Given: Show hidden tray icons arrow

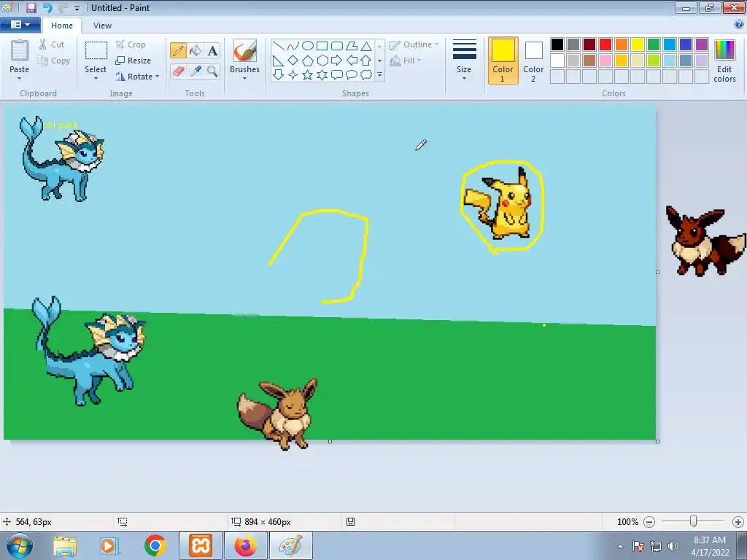Looking at the screenshot, I should (620, 547).
